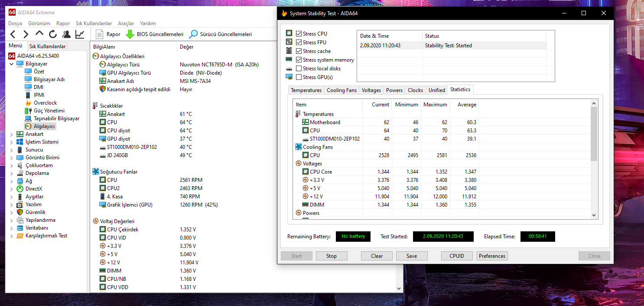The image size is (644, 306).
Task: Expand the Görüntü Birimi tree node
Action: coord(12,158)
